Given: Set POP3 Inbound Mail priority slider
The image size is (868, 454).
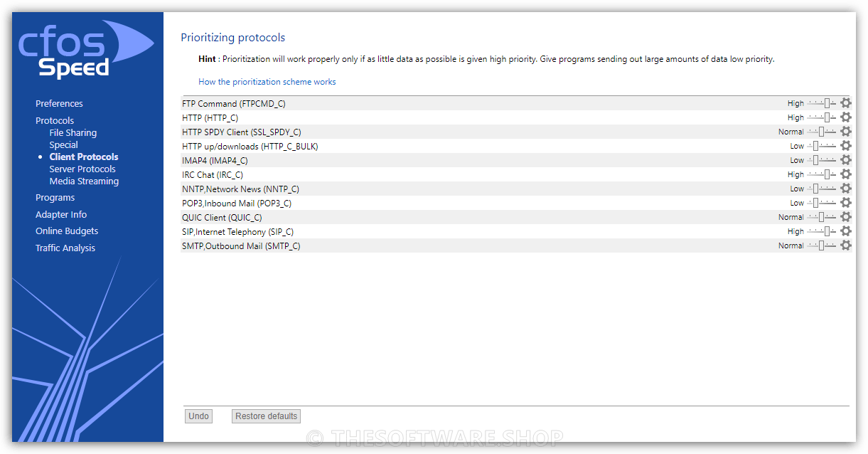Looking at the screenshot, I should 822,203.
